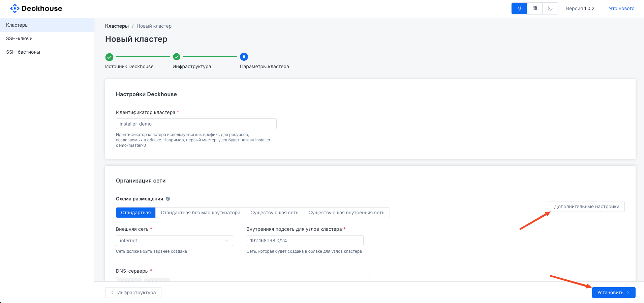Switch to dark theme moon icon
644x303 pixels.
pos(550,8)
